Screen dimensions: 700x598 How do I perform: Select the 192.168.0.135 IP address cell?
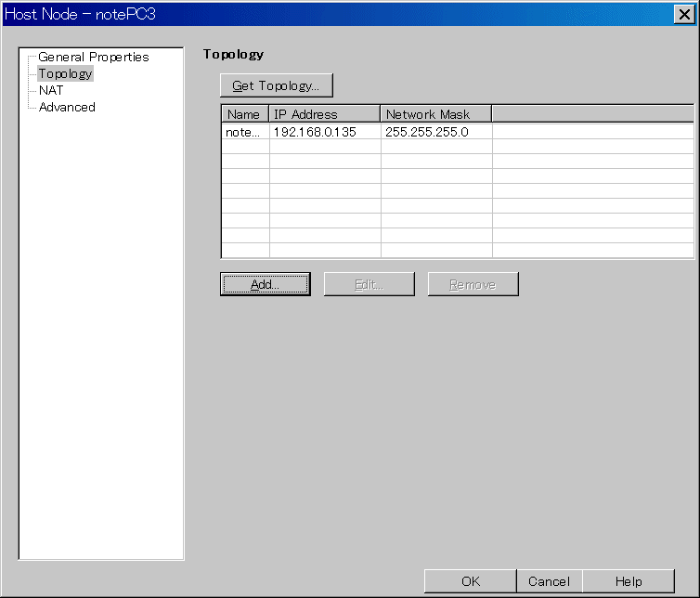point(324,132)
